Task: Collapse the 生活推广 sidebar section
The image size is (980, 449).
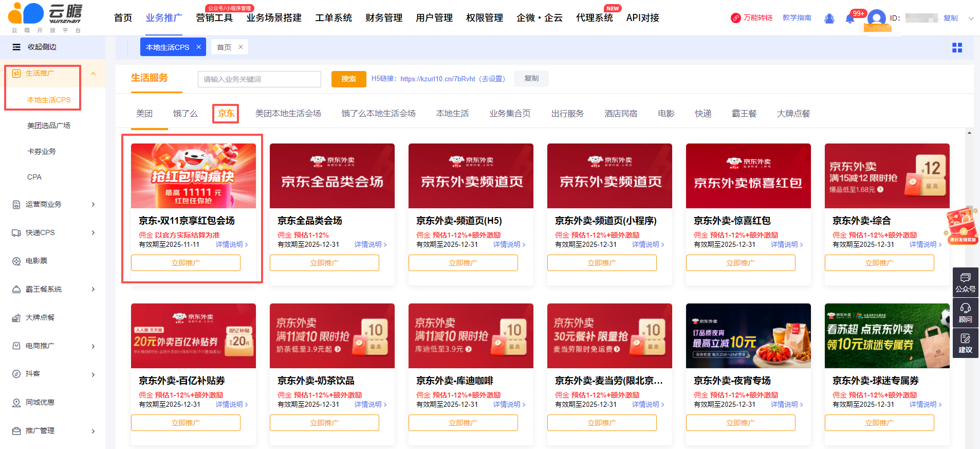Action: pyautogui.click(x=93, y=74)
